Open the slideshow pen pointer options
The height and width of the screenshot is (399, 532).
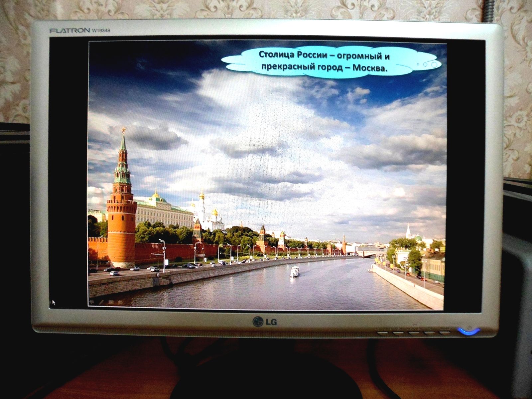(101, 302)
